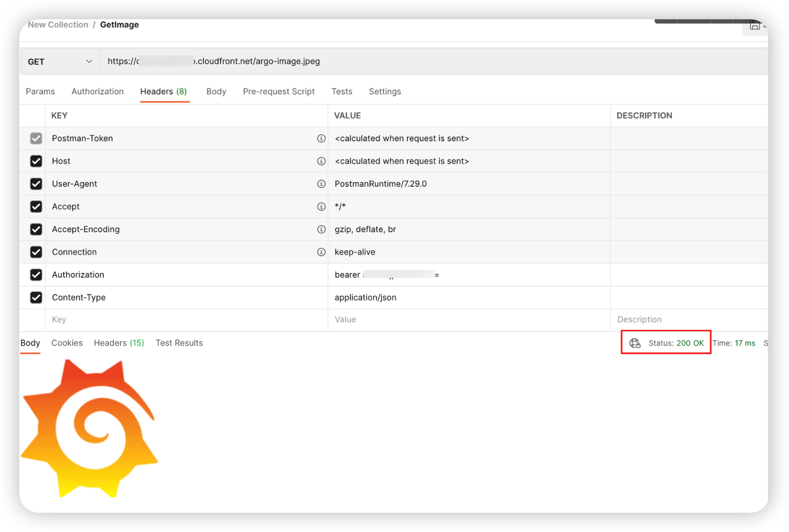The height and width of the screenshot is (532, 789).
Task: Select the response Body tab
Action: pos(30,343)
